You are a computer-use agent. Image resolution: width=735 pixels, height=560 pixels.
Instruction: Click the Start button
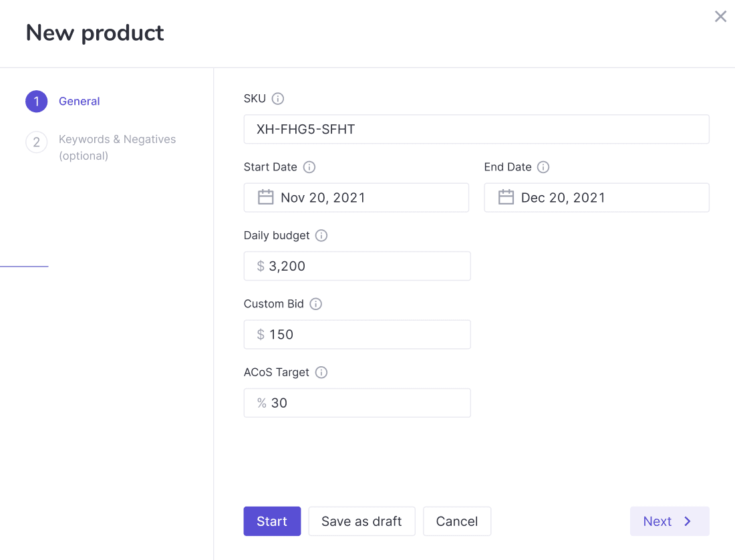pos(272,521)
